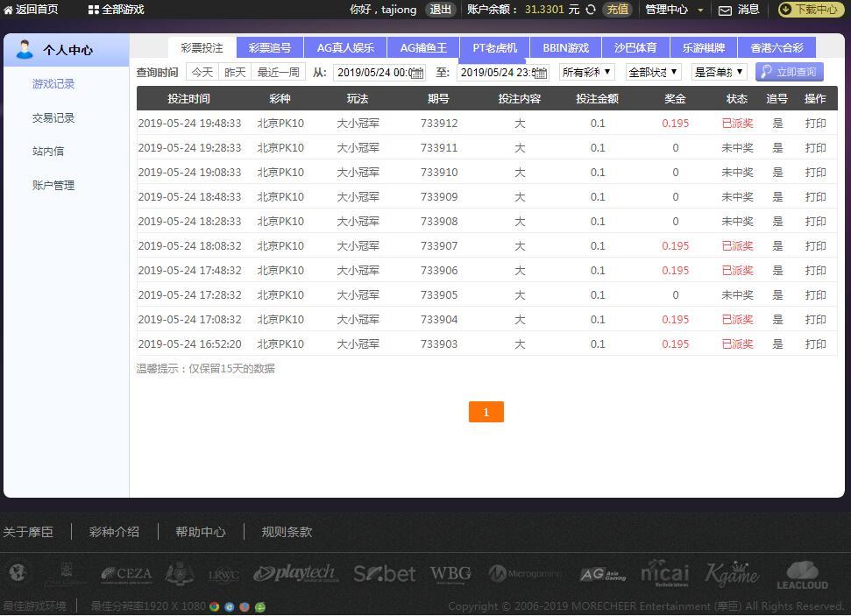This screenshot has width=851, height=616.
Task: Open the 帮助中心 footer link
Action: [x=201, y=532]
